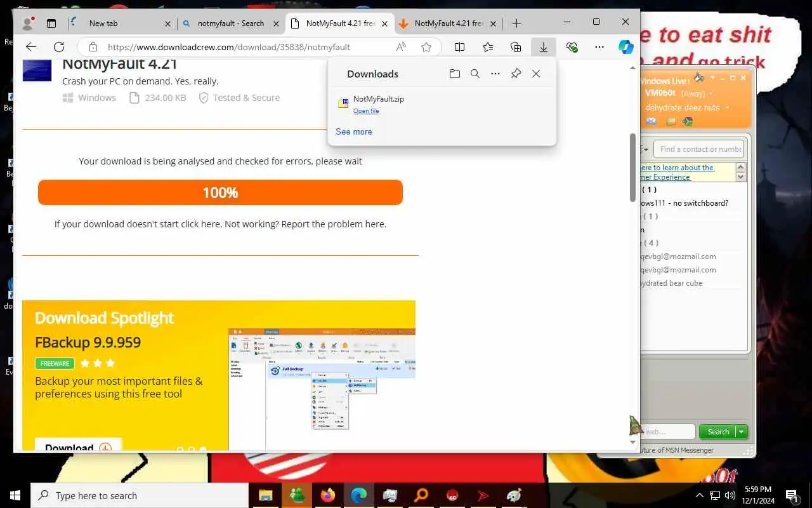Open the Favorites list icon
Viewport: 812px width, 508px height.
tap(488, 47)
